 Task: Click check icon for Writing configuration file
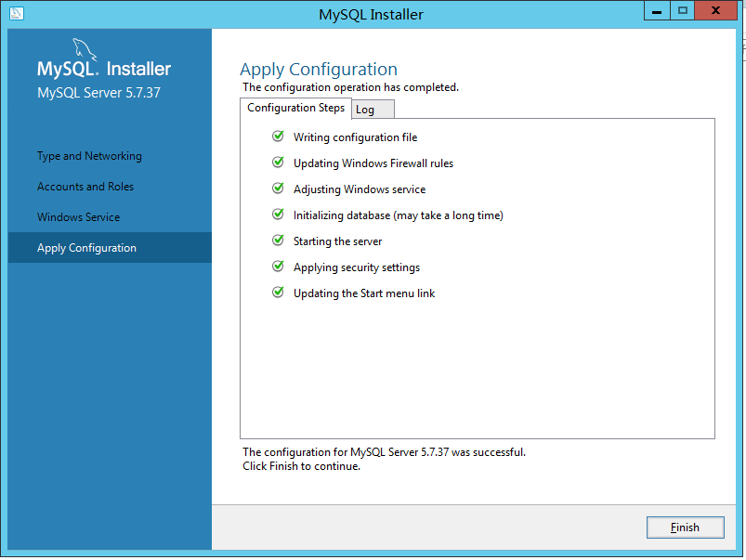(x=278, y=137)
